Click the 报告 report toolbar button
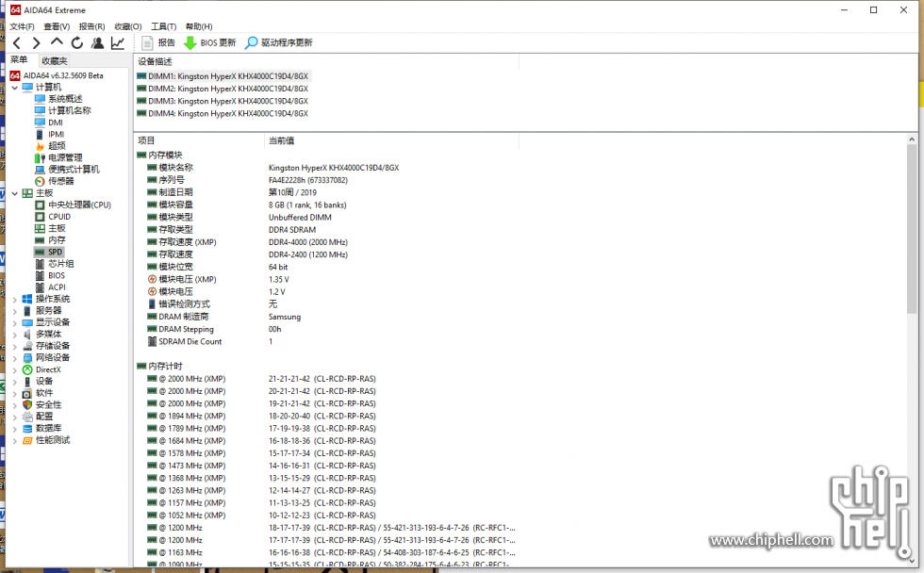 click(158, 43)
